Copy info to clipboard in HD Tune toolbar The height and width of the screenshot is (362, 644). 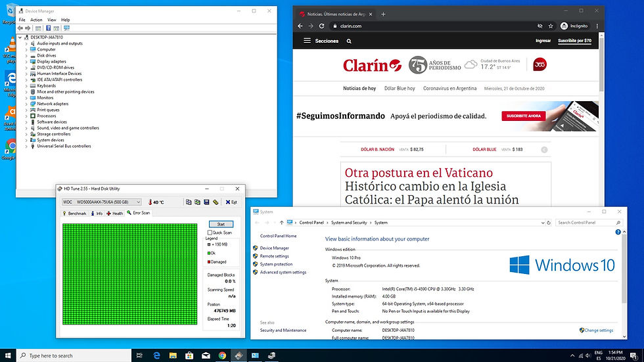(x=189, y=202)
